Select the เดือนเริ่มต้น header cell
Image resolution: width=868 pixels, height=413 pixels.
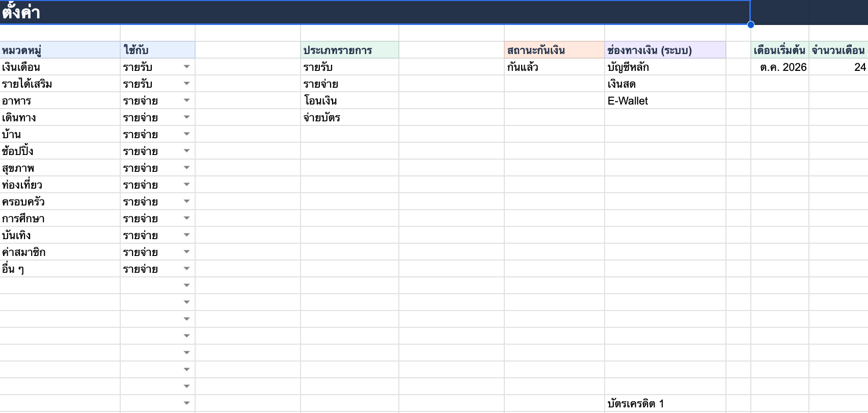(x=780, y=50)
